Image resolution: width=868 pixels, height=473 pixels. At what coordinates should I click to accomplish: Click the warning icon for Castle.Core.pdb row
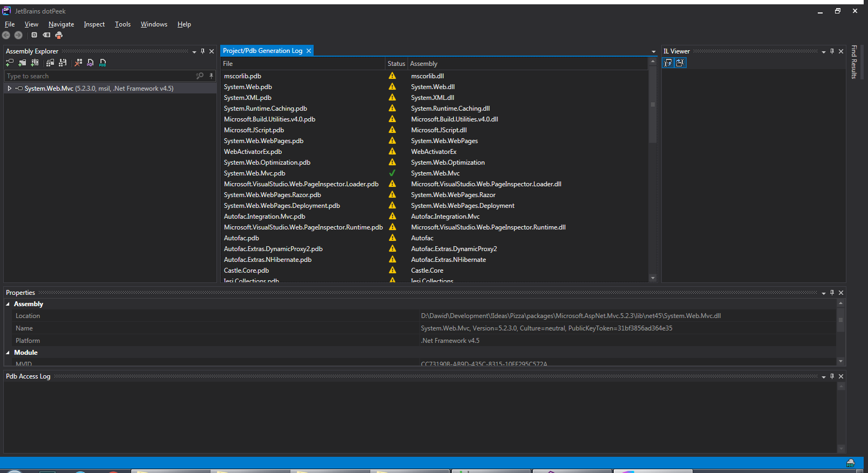[x=392, y=271]
